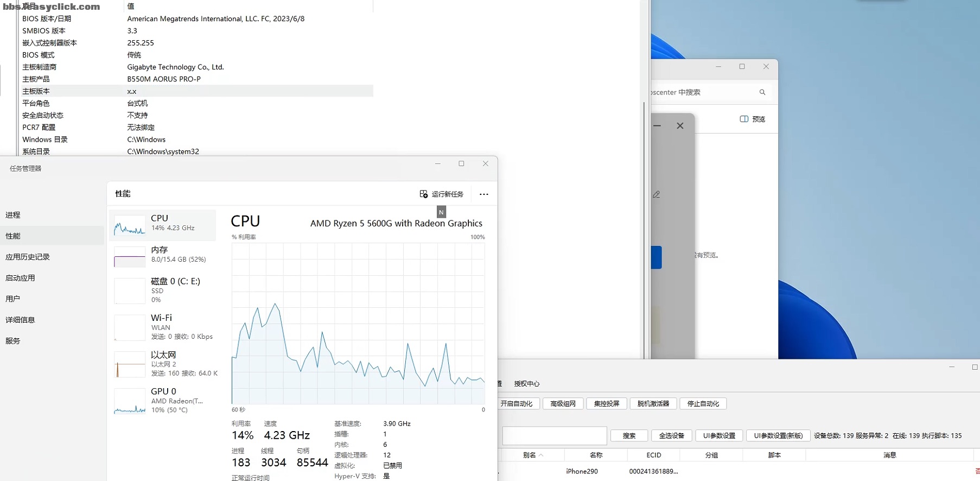Viewport: 980px width, 481px height.
Task: Open 服务 in Task Manager sidebar
Action: (x=52, y=341)
